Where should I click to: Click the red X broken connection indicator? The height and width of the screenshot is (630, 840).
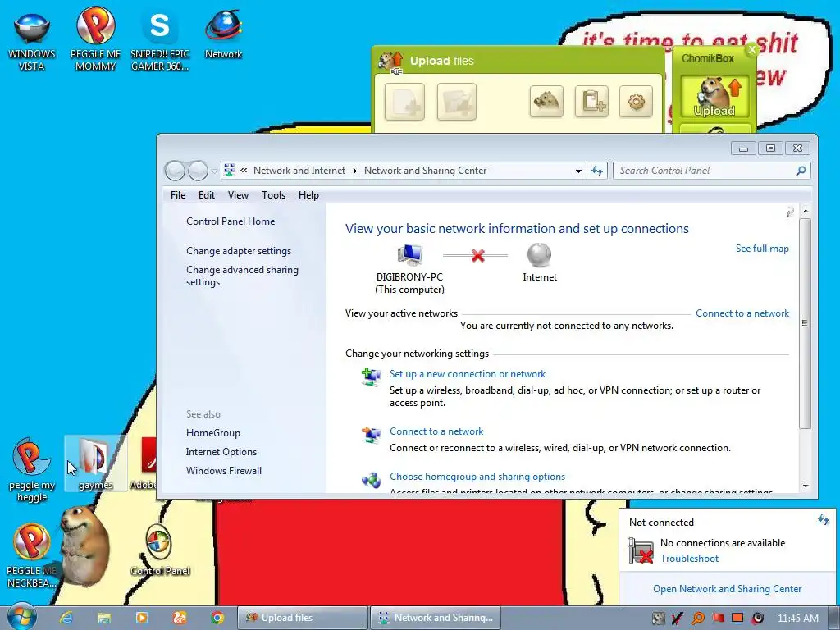(x=478, y=256)
